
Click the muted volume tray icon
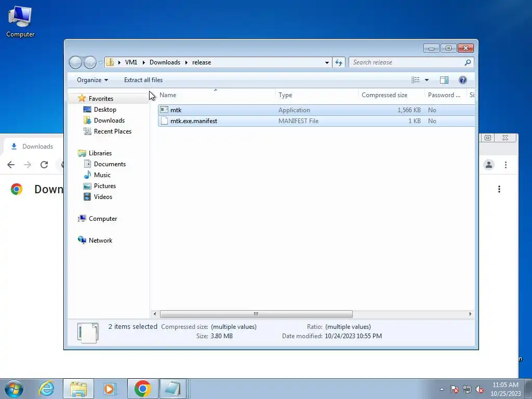click(480, 389)
